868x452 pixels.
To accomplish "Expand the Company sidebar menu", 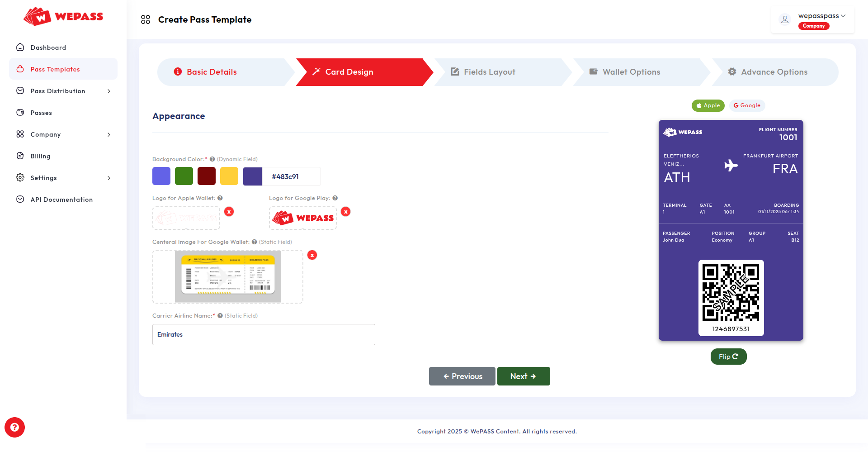I will (x=45, y=134).
